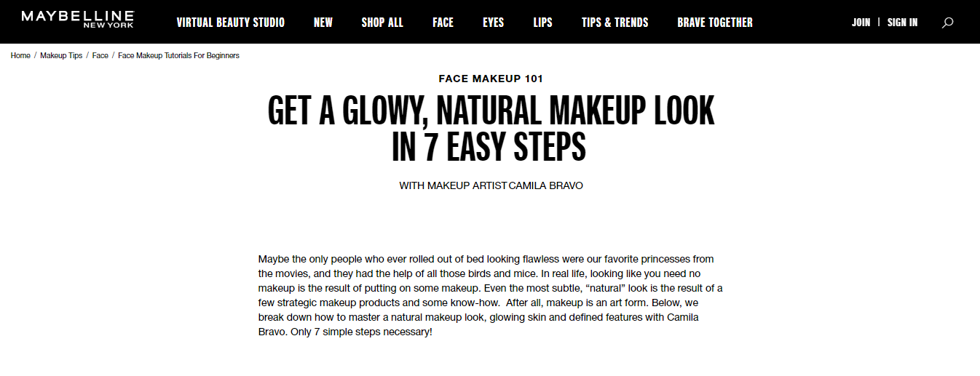The height and width of the screenshot is (376, 980).
Task: Open the Lips navigation menu
Action: [x=542, y=23]
